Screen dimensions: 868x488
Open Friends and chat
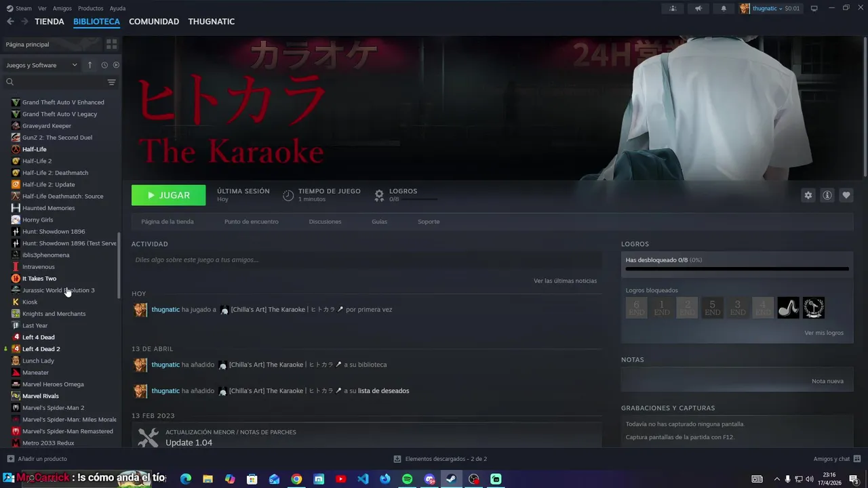pos(837,459)
